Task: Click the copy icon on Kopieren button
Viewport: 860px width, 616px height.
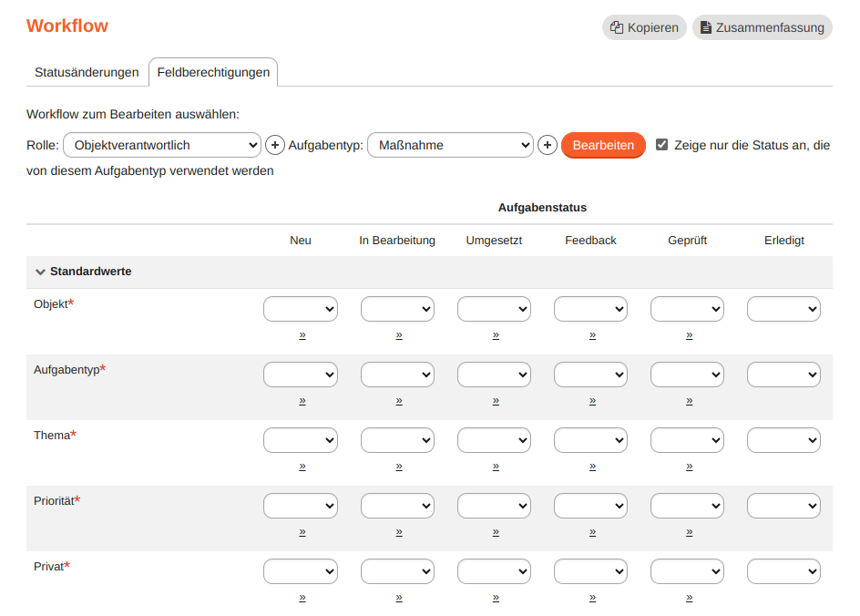Action: click(x=618, y=27)
